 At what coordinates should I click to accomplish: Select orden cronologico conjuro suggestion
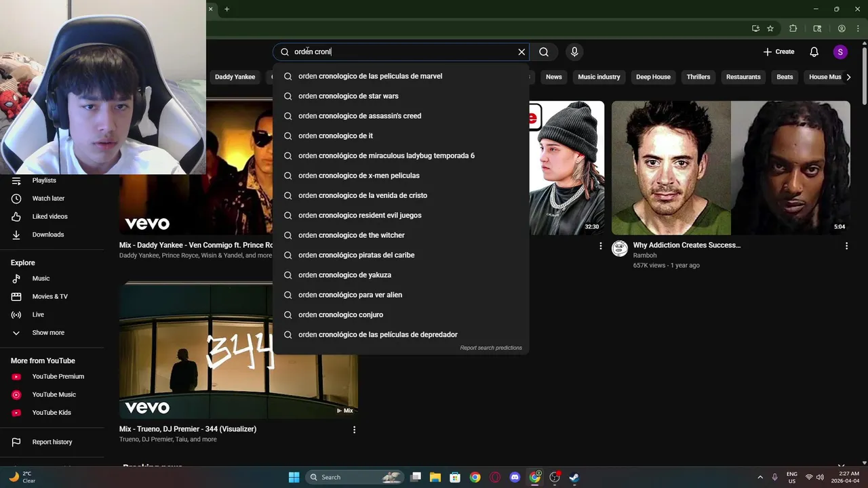point(401,314)
